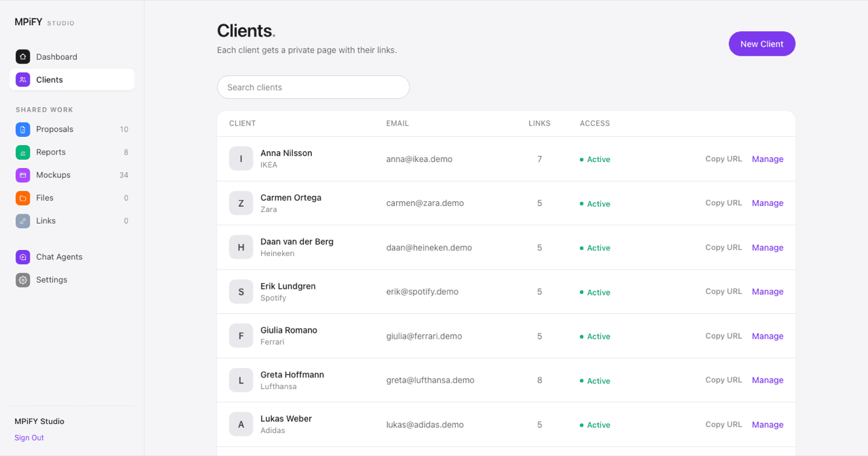Click the Settings gear icon
Viewport: 868px width, 456px height.
23,280
